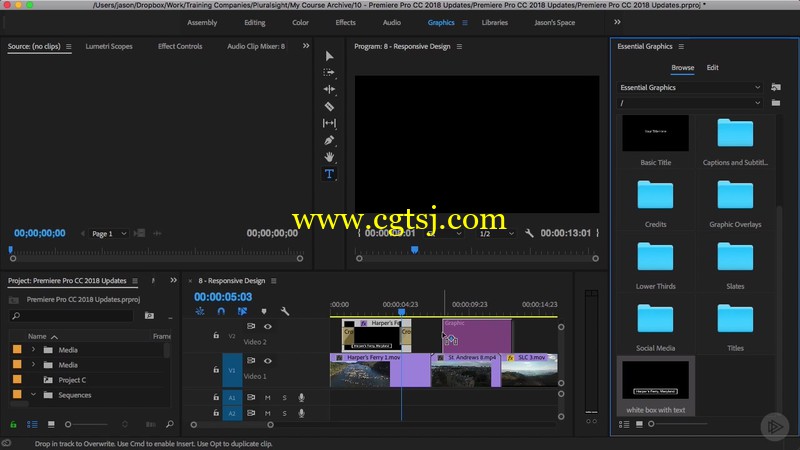Mute audio track A2
The width and height of the screenshot is (800, 450).
pyautogui.click(x=267, y=413)
